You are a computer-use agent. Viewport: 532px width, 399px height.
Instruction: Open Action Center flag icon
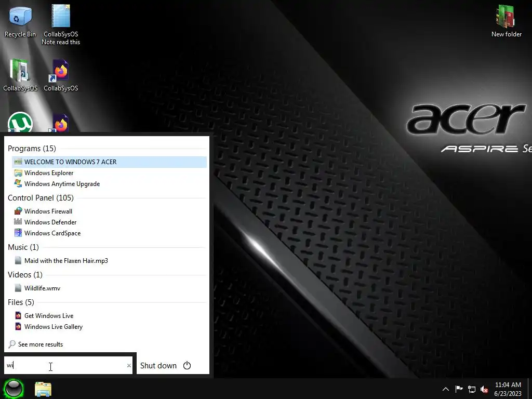[459, 389]
